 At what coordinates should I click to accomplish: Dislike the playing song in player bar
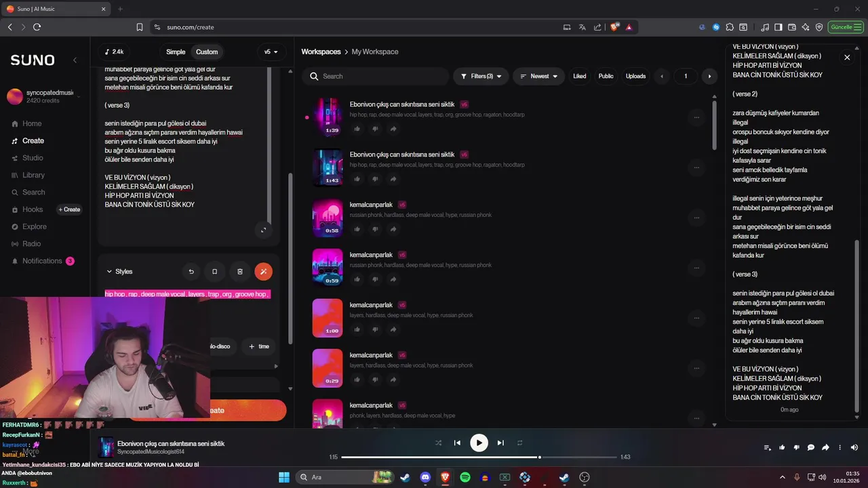(x=796, y=447)
